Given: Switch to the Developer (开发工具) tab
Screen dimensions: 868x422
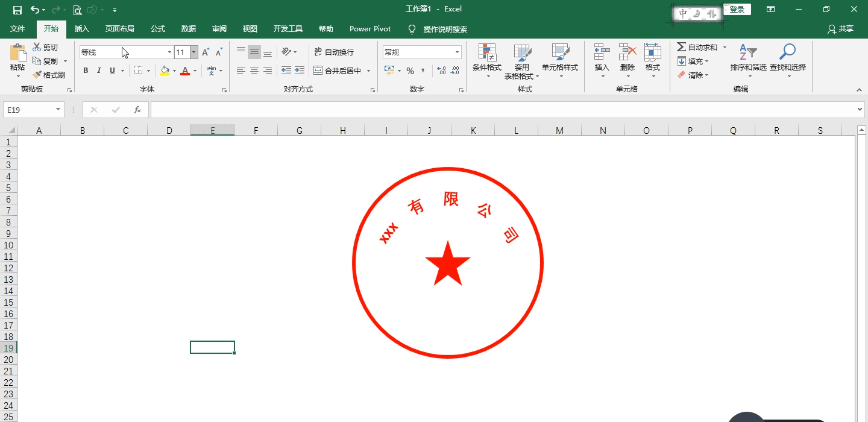Looking at the screenshot, I should [288, 29].
